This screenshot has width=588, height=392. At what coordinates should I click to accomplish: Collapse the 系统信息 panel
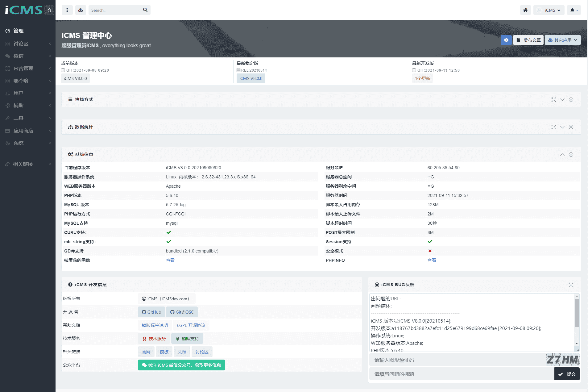pos(562,155)
